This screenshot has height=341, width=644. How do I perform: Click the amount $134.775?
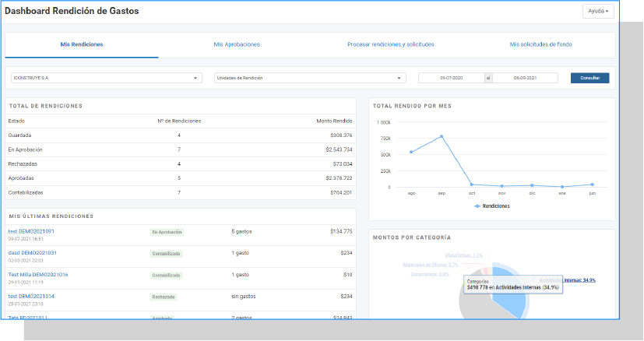pos(341,231)
